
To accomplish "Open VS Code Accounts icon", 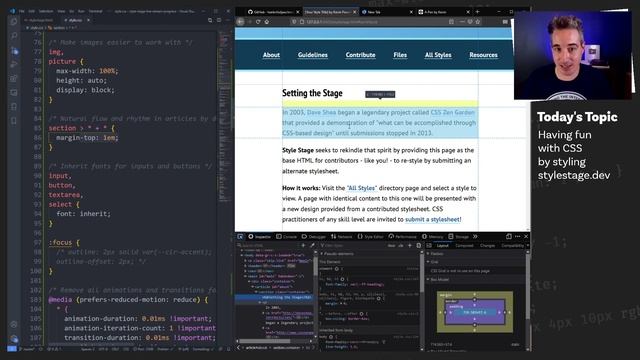I will click(14, 324).
